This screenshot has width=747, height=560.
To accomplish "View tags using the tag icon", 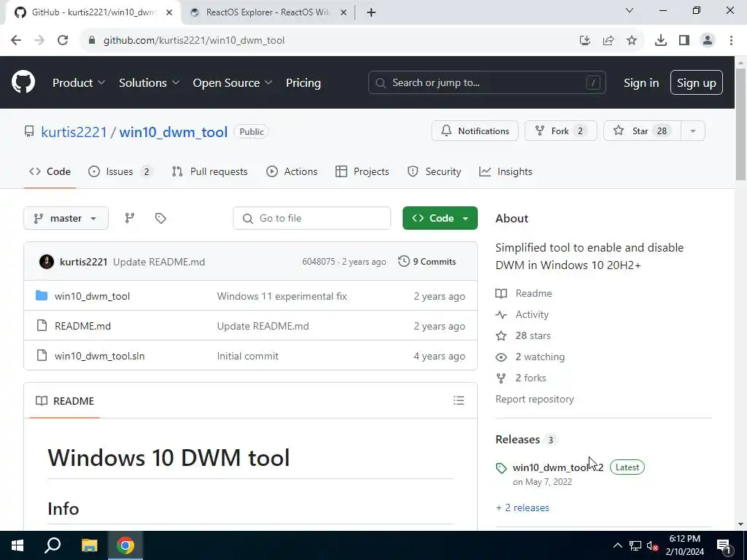I will coord(160,218).
